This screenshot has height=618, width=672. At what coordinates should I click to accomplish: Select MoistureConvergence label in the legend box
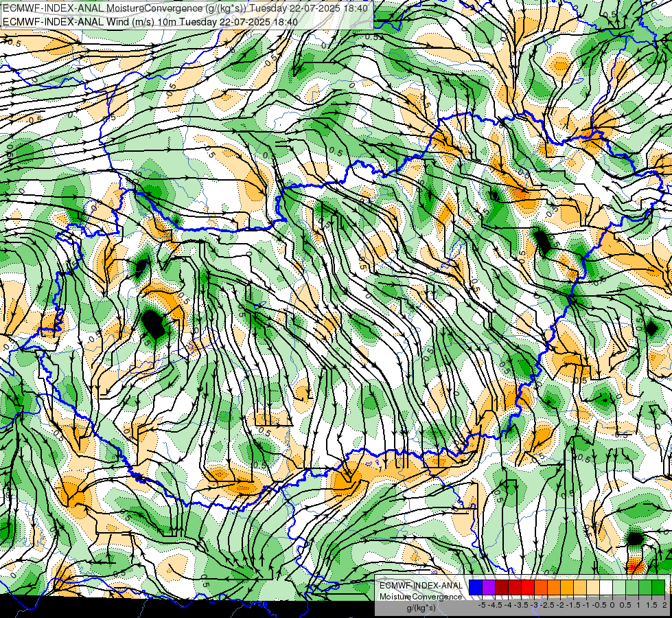click(x=421, y=597)
